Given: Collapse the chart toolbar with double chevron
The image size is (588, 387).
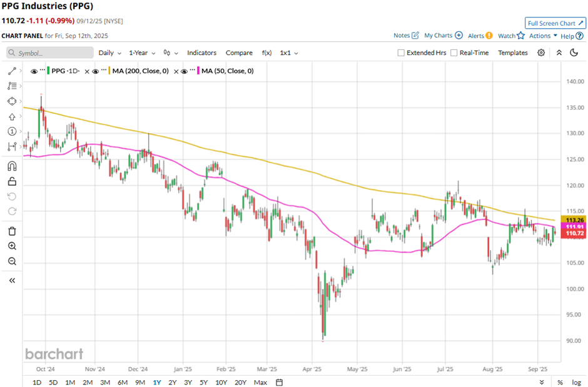Looking at the screenshot, I should (559, 53).
